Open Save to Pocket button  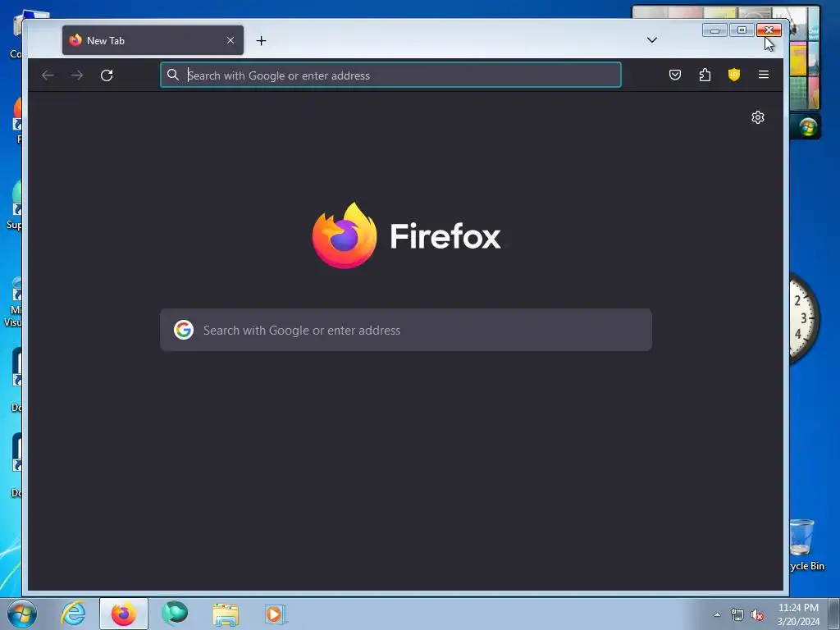tap(675, 75)
